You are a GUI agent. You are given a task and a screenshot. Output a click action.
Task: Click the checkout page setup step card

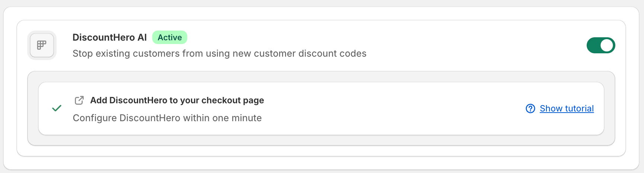coord(321,108)
